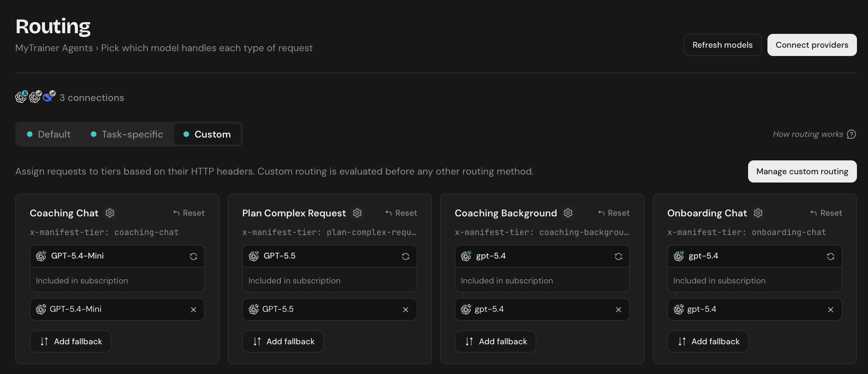The image size is (868, 374).
Task: Click the Coaching Chat card title
Action: (64, 213)
